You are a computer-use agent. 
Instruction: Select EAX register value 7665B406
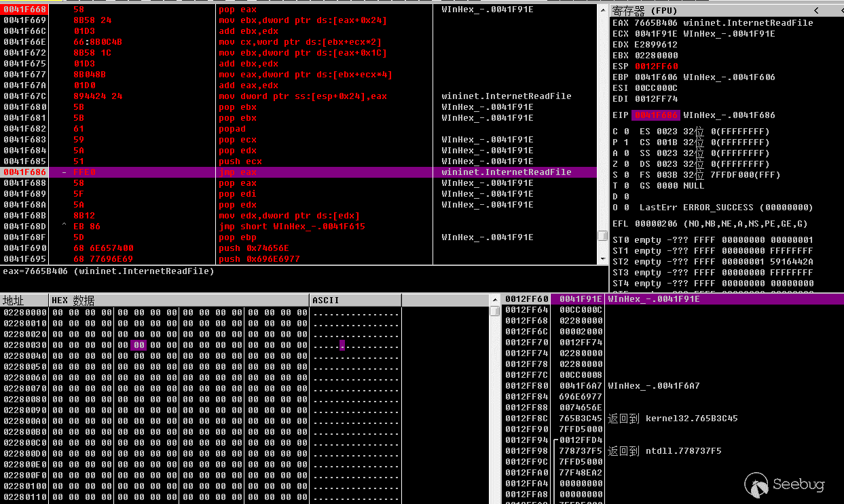pyautogui.click(x=656, y=23)
